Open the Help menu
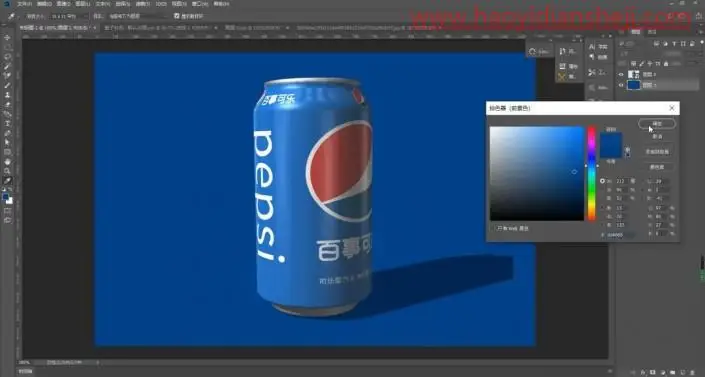 coord(221,4)
